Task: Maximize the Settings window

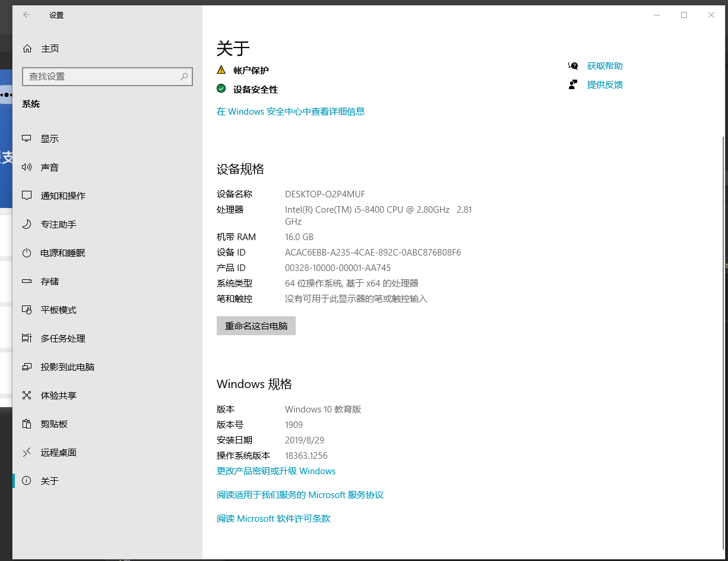Action: [684, 15]
